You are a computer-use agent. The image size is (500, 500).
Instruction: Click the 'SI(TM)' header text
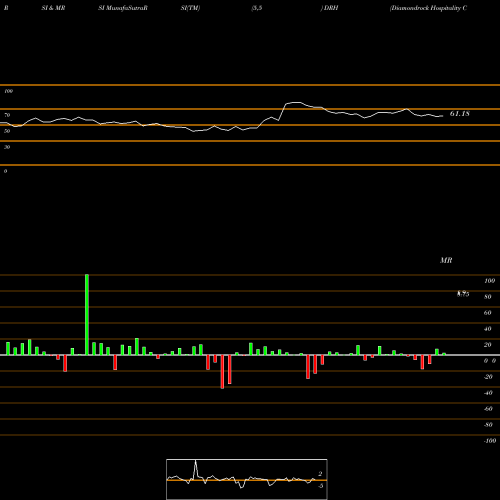(x=190, y=8)
